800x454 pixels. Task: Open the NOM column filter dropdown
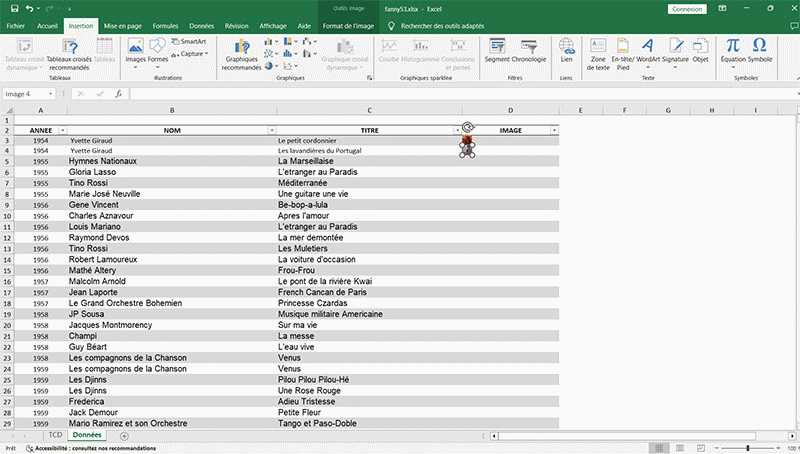pyautogui.click(x=271, y=131)
